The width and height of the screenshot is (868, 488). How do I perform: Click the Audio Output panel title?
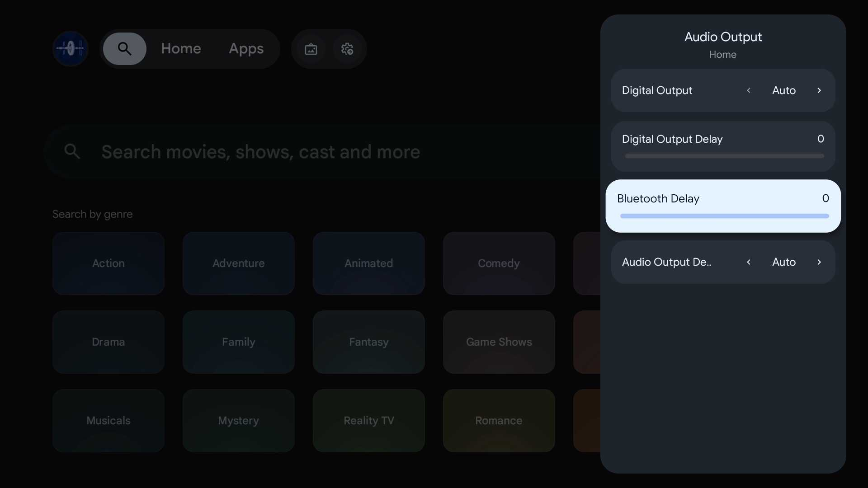pos(723,37)
